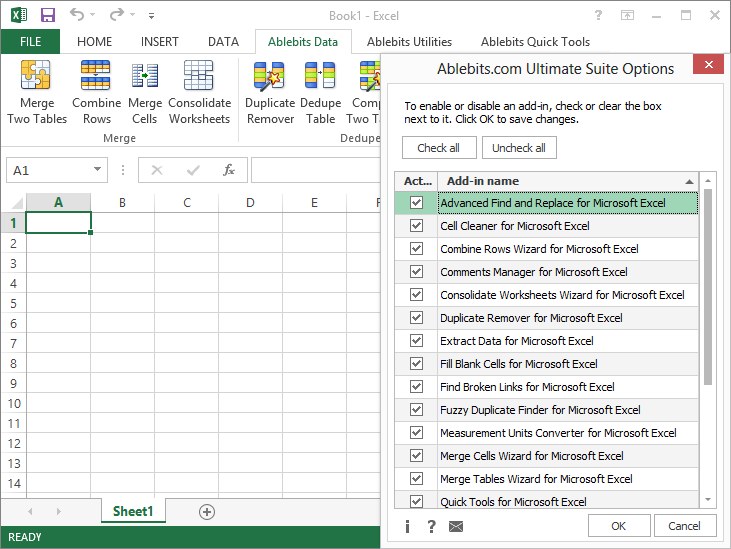Open the Merge Cells tool
Image resolution: width=731 pixels, height=549 pixels.
tap(145, 92)
